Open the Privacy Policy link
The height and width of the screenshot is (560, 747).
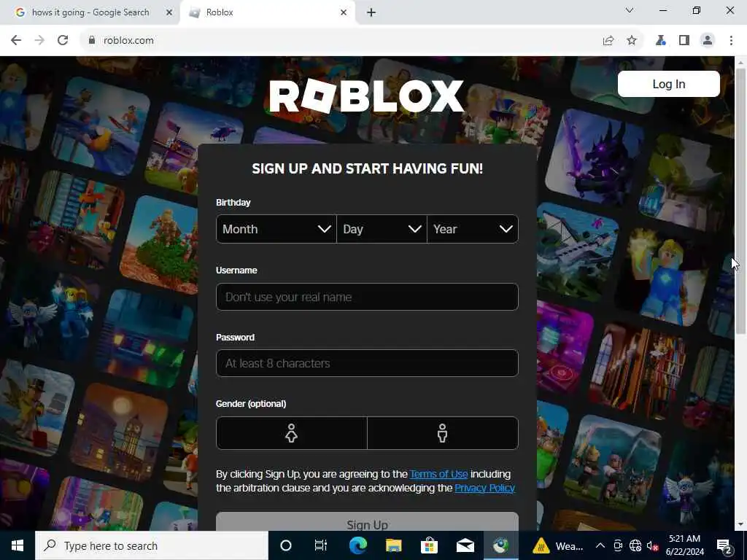pos(484,488)
